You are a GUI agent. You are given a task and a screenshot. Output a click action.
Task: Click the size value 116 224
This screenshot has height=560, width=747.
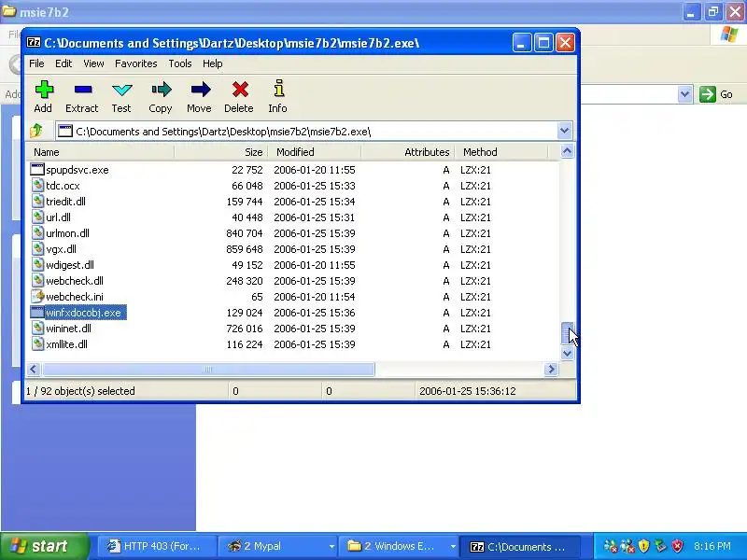point(245,344)
